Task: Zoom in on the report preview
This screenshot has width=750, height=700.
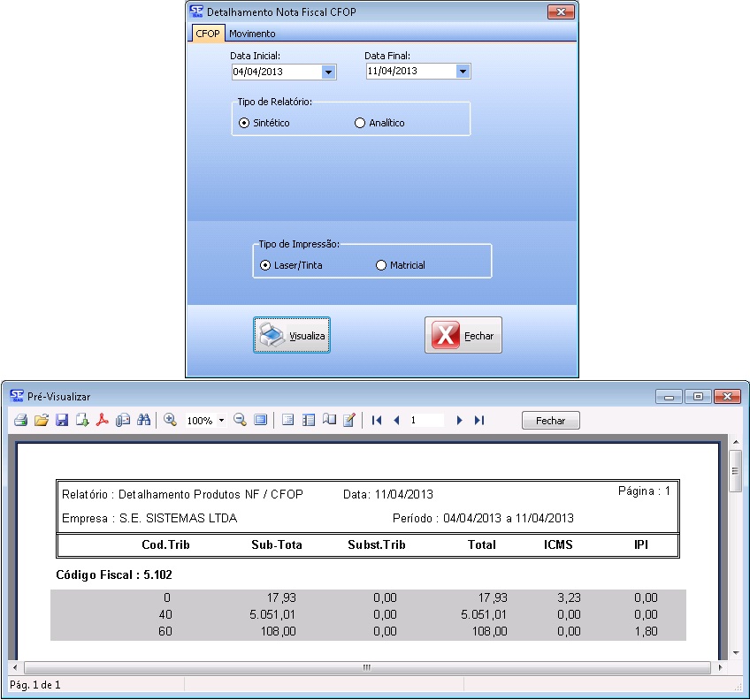Action: [x=170, y=421]
